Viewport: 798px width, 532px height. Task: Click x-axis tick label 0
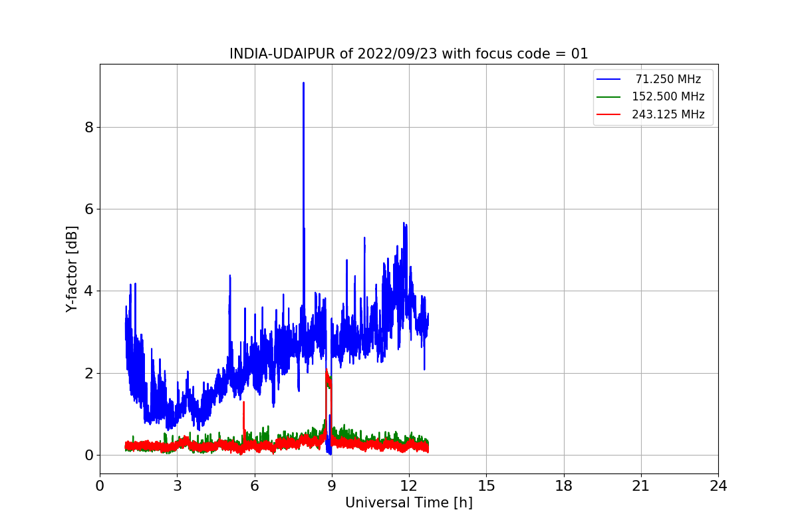click(100, 486)
